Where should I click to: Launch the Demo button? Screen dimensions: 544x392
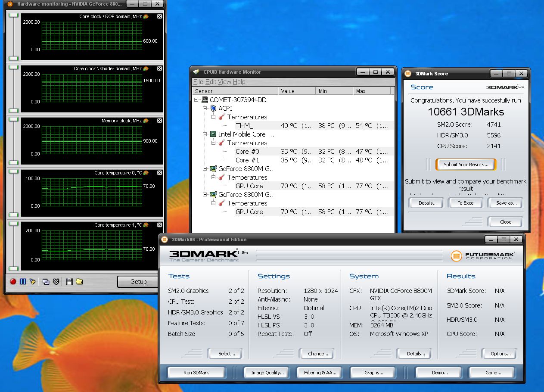[439, 373]
